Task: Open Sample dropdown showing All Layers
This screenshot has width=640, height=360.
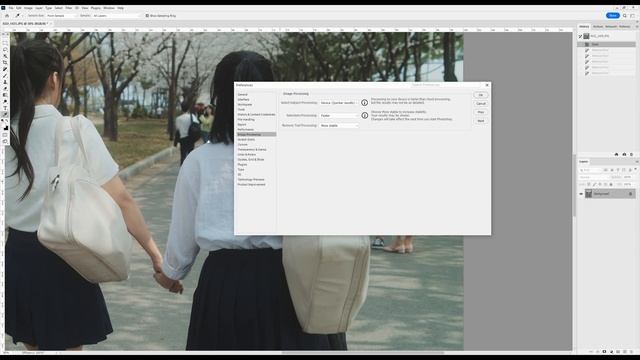Action: (x=116, y=16)
